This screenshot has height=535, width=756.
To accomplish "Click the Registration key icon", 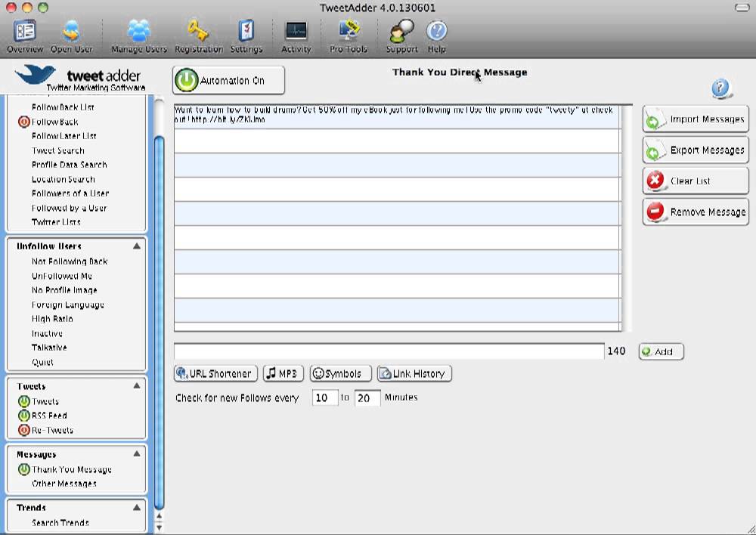I will pos(199,36).
